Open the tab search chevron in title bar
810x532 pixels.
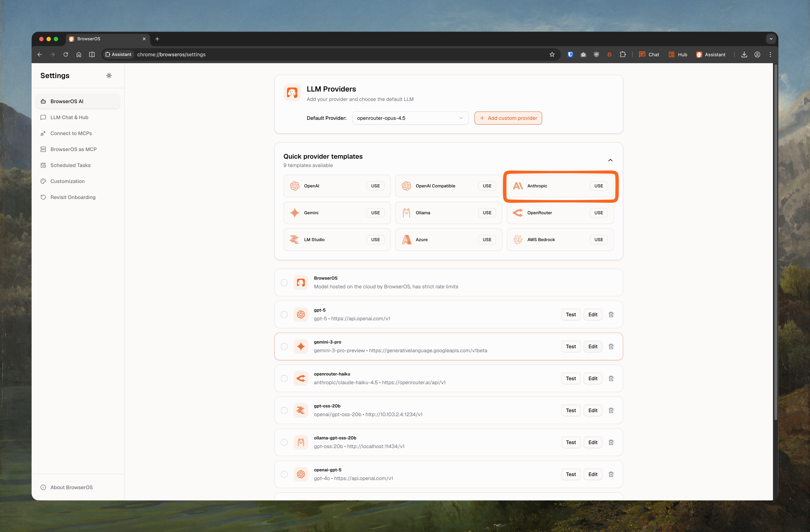point(771,39)
